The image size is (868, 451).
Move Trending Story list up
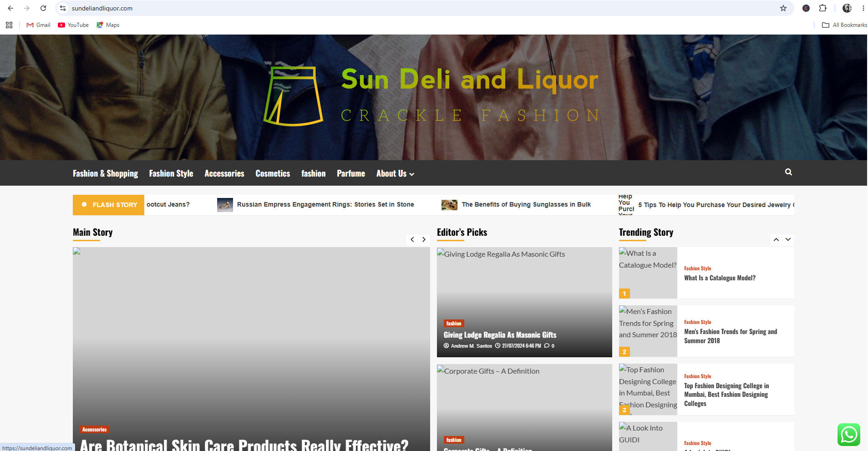[x=776, y=239]
